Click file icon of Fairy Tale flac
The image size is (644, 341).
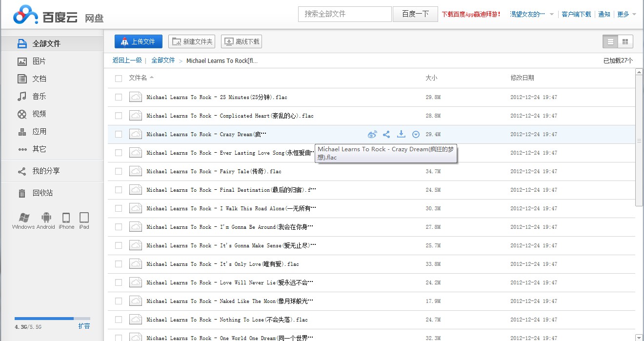tap(135, 171)
